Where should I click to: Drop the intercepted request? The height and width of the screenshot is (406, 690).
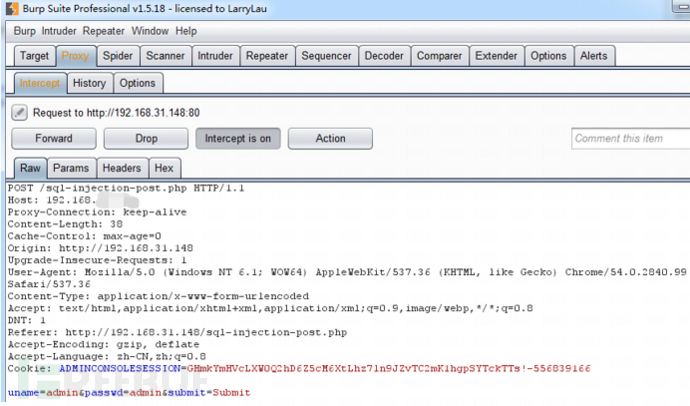146,139
